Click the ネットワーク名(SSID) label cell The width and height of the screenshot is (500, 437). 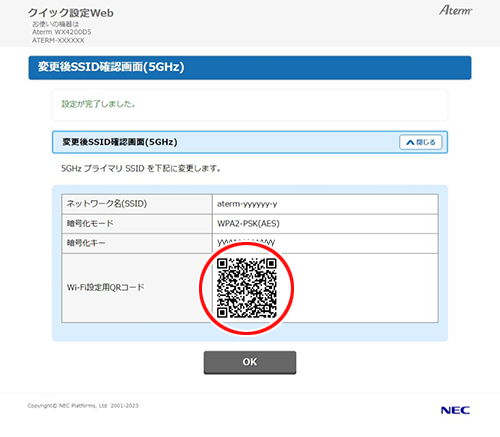(137, 204)
